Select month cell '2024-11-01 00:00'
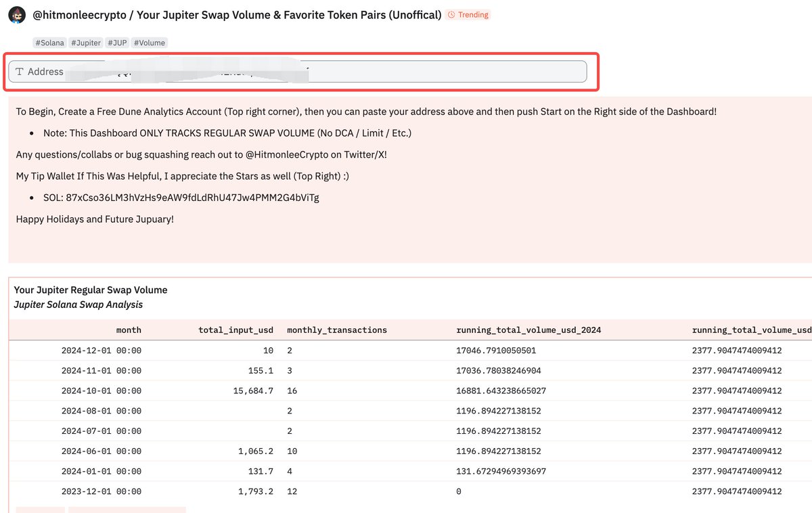812x513 pixels. pyautogui.click(x=101, y=371)
